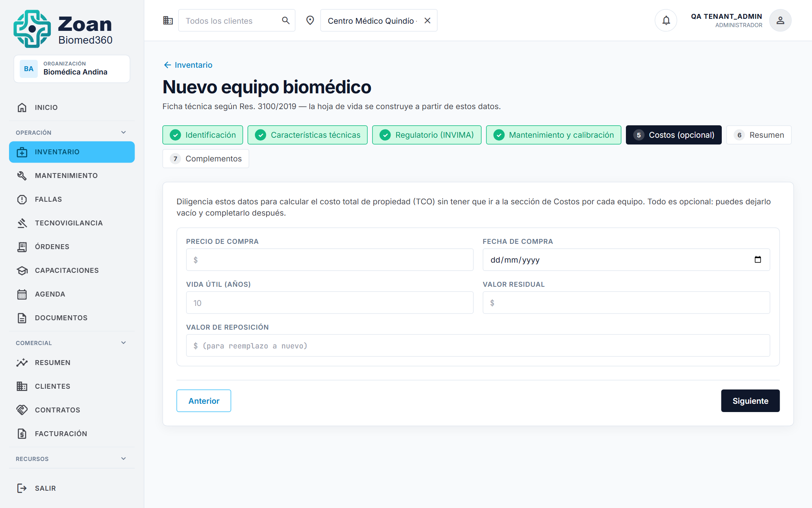The width and height of the screenshot is (812, 508).
Task: Click the location pin icon
Action: tap(310, 21)
